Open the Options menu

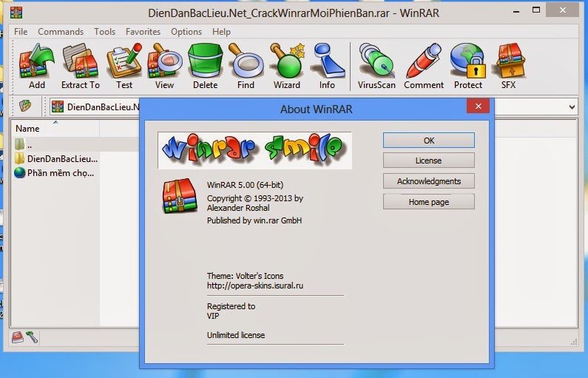pos(186,32)
